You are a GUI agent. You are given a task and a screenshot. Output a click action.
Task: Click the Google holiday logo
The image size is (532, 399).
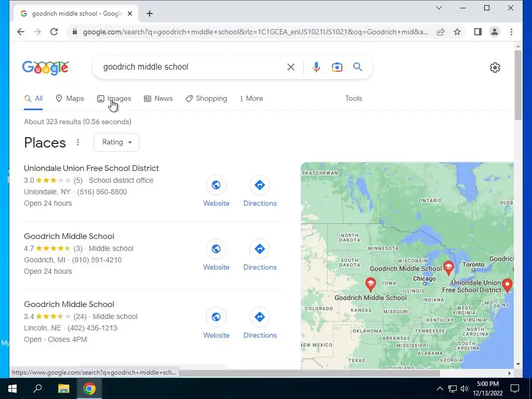click(46, 68)
